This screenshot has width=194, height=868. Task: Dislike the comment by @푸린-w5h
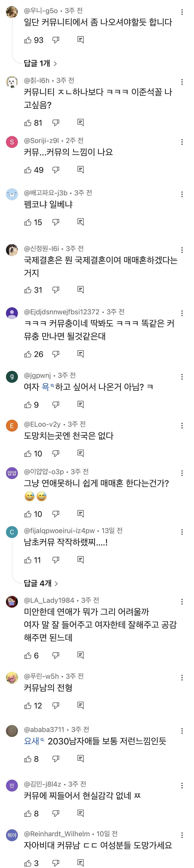click(56, 705)
